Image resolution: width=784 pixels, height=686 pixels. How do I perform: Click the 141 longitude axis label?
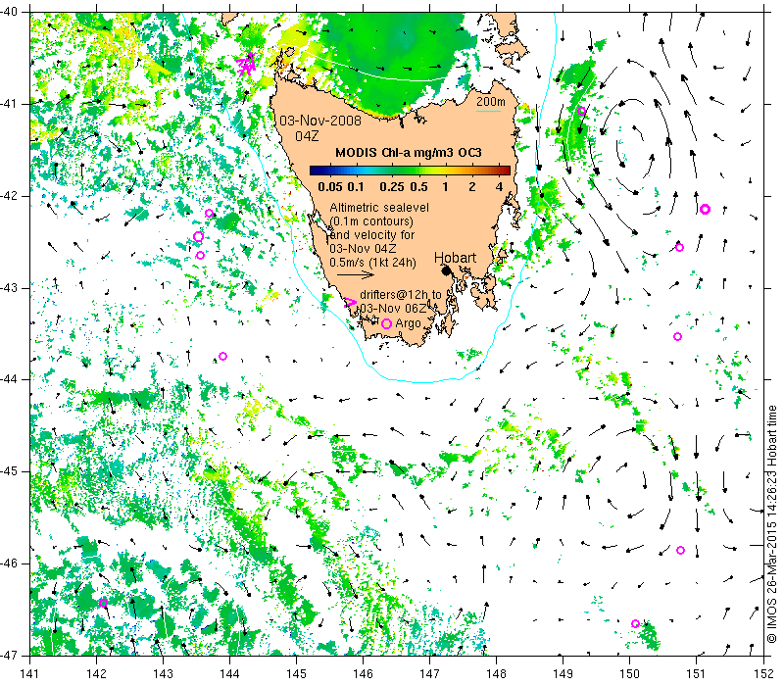tap(30, 673)
